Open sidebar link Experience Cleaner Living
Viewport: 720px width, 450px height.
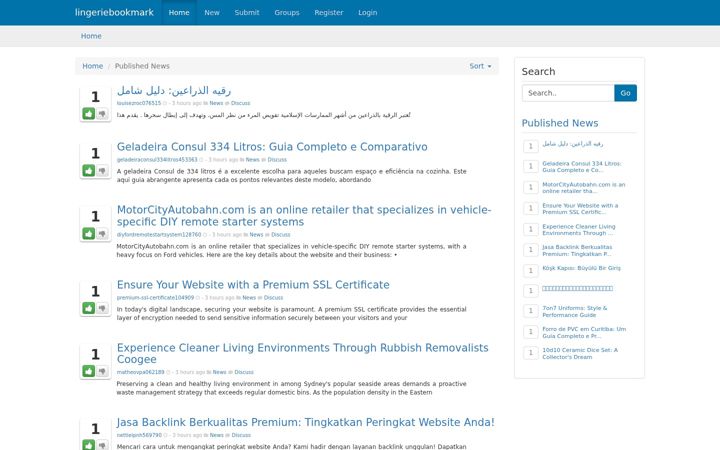tap(579, 230)
